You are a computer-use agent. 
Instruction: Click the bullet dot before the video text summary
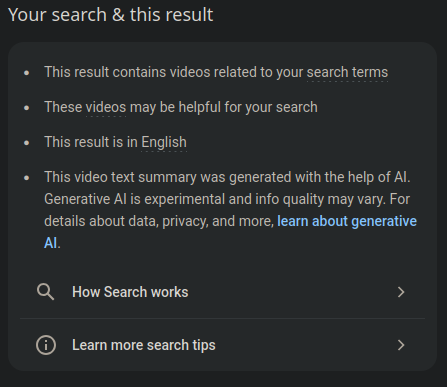[27, 178]
